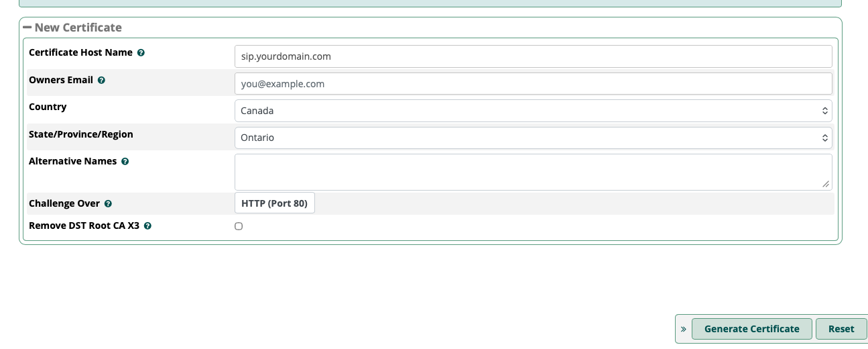Open help for Owners Email
Image resolution: width=868 pixels, height=349 pixels.
tap(101, 80)
